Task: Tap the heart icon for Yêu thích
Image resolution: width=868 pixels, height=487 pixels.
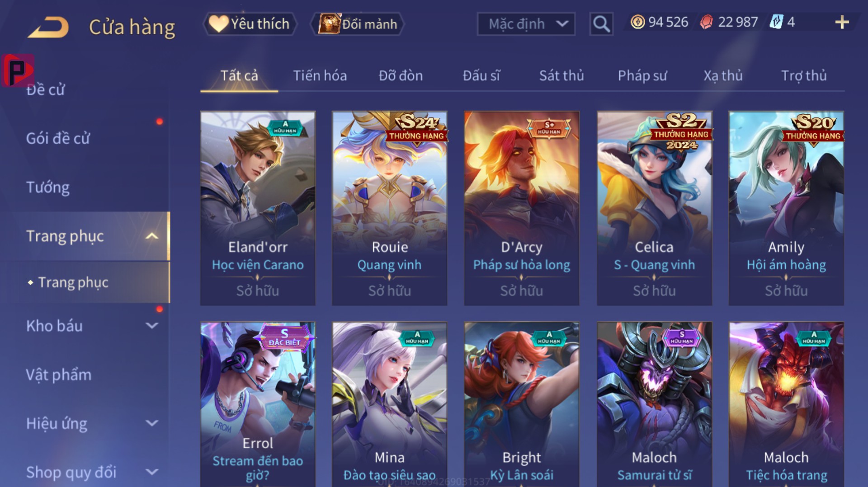Action: 218,23
